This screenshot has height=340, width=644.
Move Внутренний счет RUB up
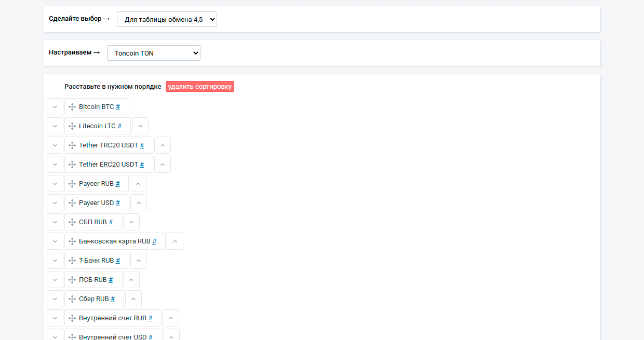[171, 318]
